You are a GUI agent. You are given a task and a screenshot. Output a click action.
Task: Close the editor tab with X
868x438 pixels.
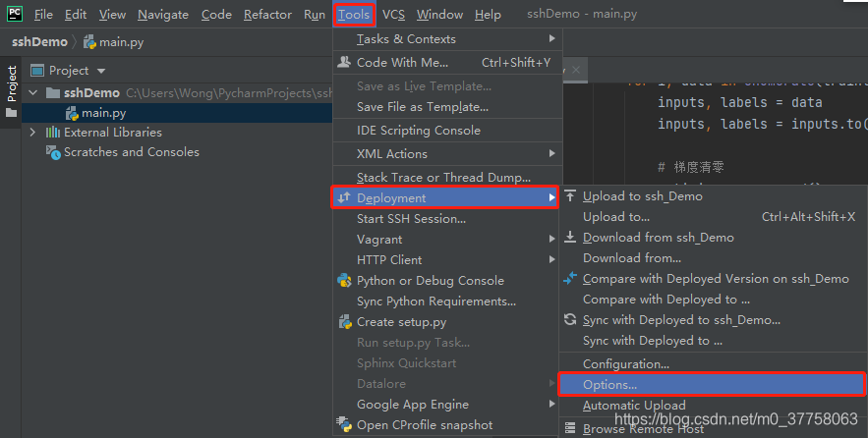click(x=576, y=70)
